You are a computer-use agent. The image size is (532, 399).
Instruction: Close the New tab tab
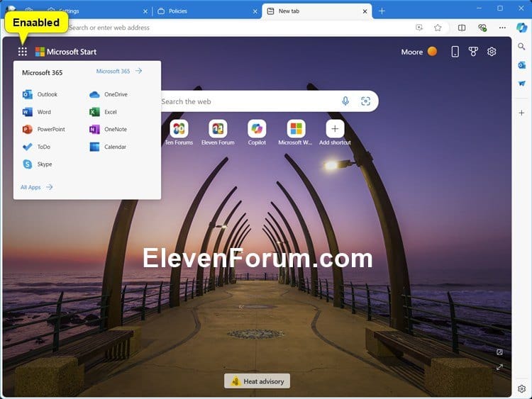[365, 11]
